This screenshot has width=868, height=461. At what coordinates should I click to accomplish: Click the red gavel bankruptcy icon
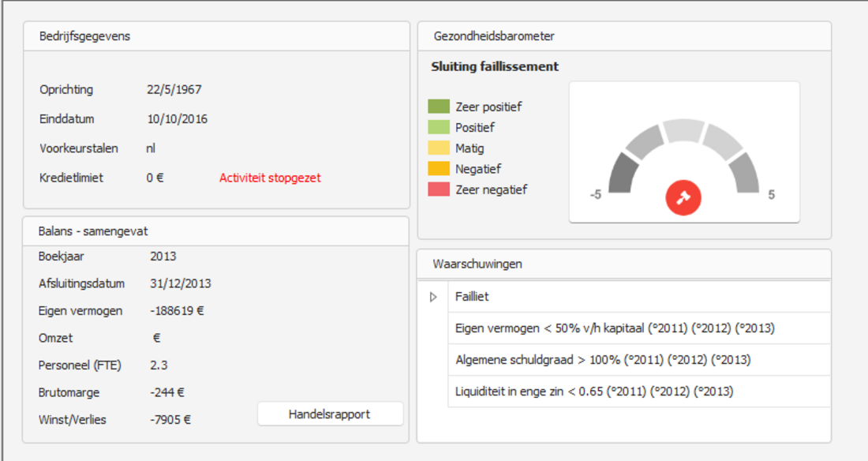[x=683, y=197]
